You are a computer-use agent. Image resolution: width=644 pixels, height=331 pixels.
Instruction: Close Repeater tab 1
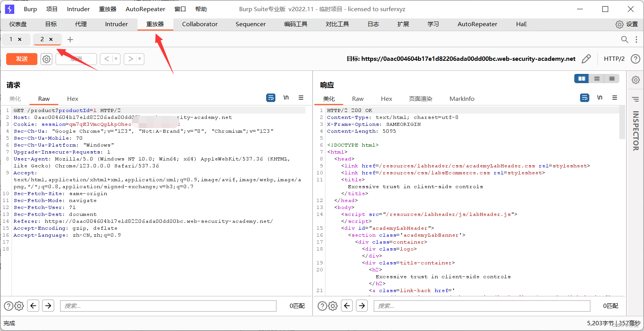click(20, 39)
